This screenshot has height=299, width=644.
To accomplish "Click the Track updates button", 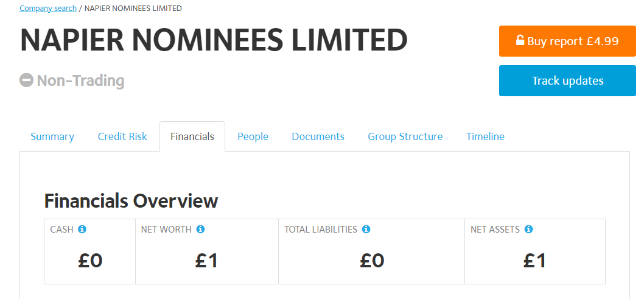I will pos(567,80).
